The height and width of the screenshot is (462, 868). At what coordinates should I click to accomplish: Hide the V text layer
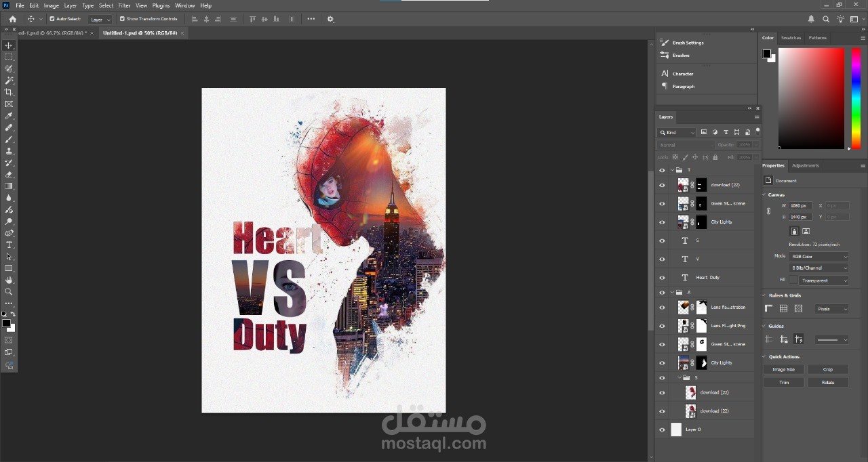662,259
